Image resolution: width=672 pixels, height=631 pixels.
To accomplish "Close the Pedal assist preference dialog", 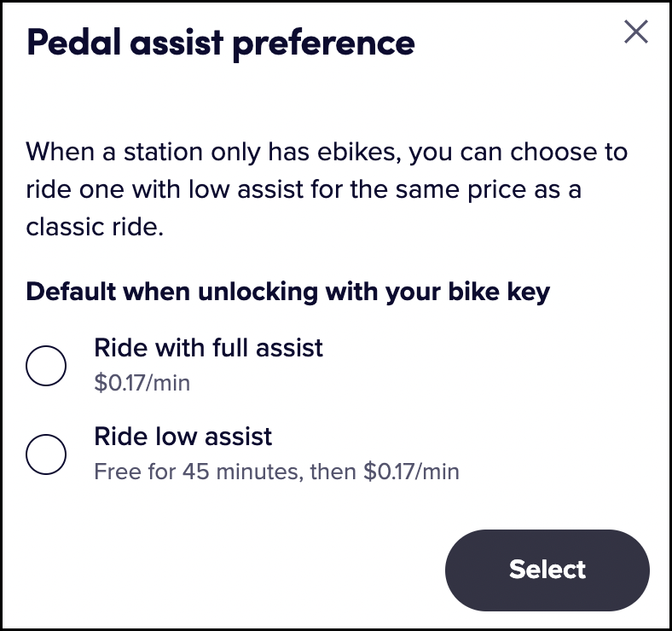I will (x=636, y=32).
